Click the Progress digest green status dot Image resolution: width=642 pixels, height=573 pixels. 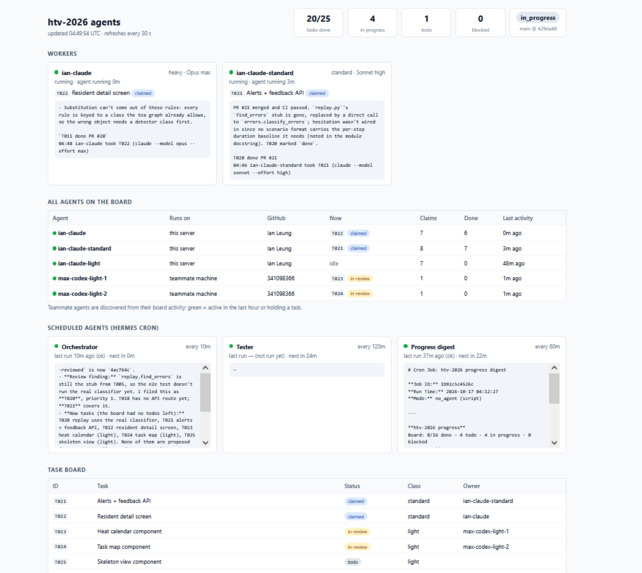(x=406, y=347)
